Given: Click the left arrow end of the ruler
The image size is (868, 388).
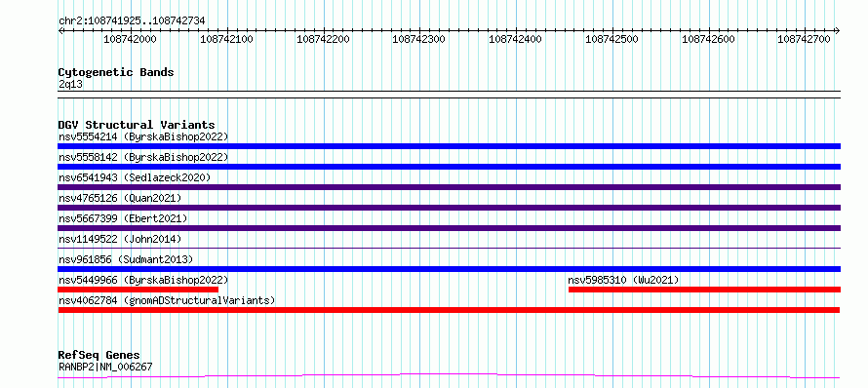Looking at the screenshot, I should click(x=60, y=30).
